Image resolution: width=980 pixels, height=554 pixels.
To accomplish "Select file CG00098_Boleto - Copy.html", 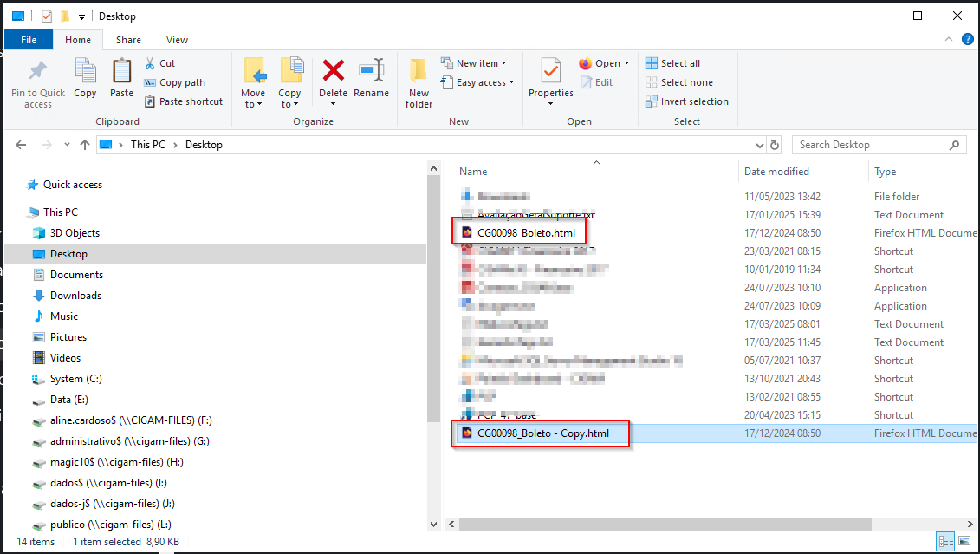I will click(543, 433).
